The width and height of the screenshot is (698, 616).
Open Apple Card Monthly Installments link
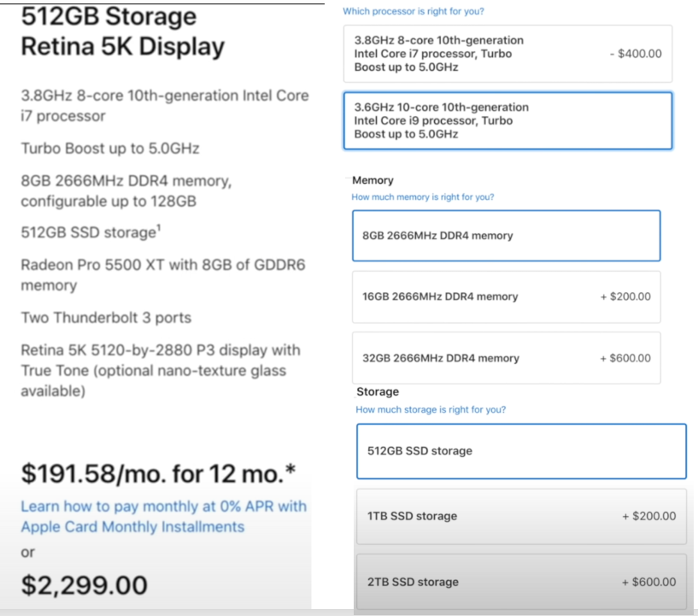[x=164, y=516]
